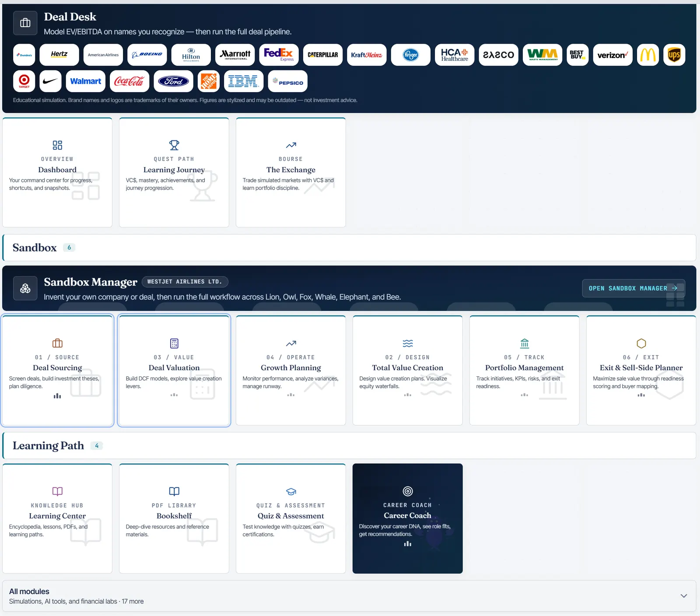Open the Portfolio Management card
700x616 pixels.
pyautogui.click(x=525, y=370)
